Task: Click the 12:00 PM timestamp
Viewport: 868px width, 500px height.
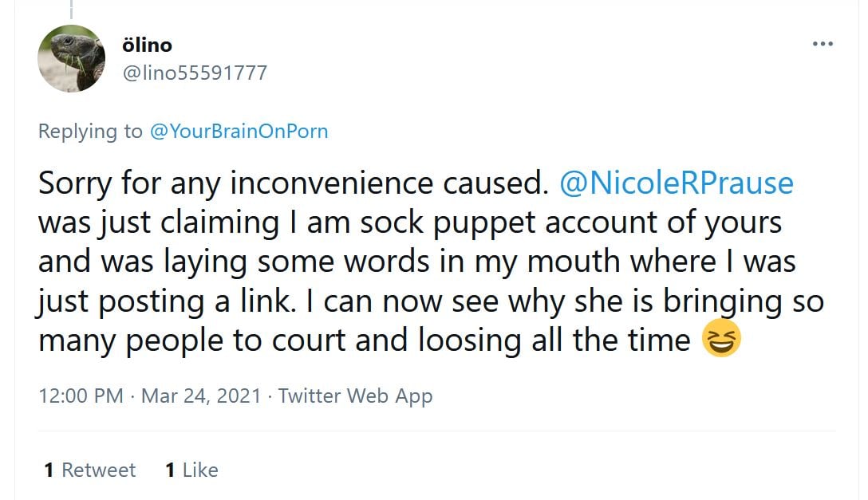Action: click(81, 396)
